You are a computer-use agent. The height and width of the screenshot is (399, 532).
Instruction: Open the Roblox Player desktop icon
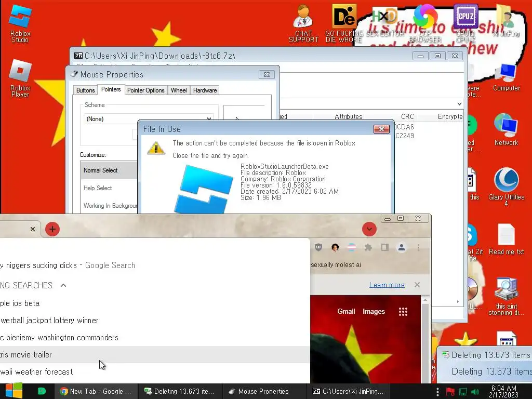pyautogui.click(x=20, y=78)
